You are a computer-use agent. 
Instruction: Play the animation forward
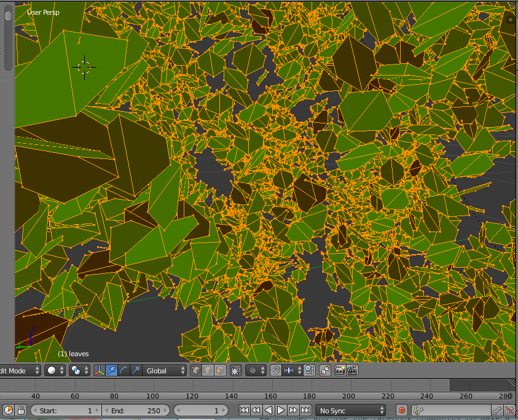[281, 410]
